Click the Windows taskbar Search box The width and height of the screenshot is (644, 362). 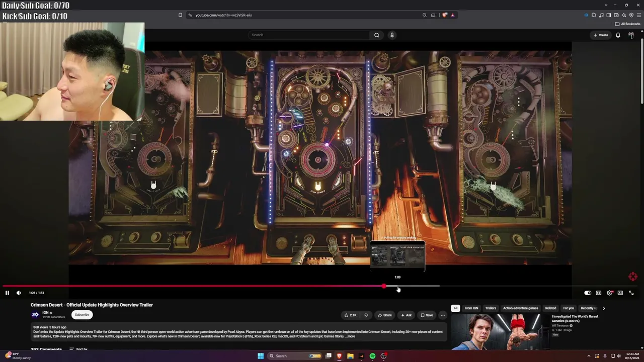tap(294, 356)
